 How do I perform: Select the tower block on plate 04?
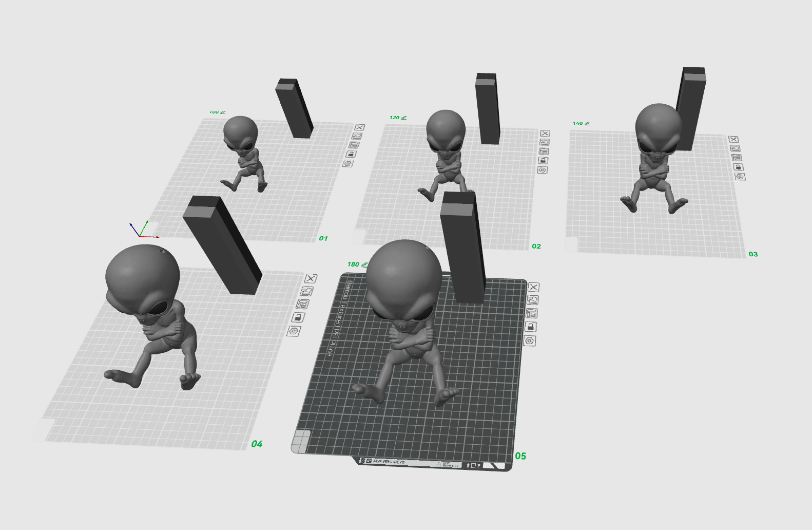point(223,245)
